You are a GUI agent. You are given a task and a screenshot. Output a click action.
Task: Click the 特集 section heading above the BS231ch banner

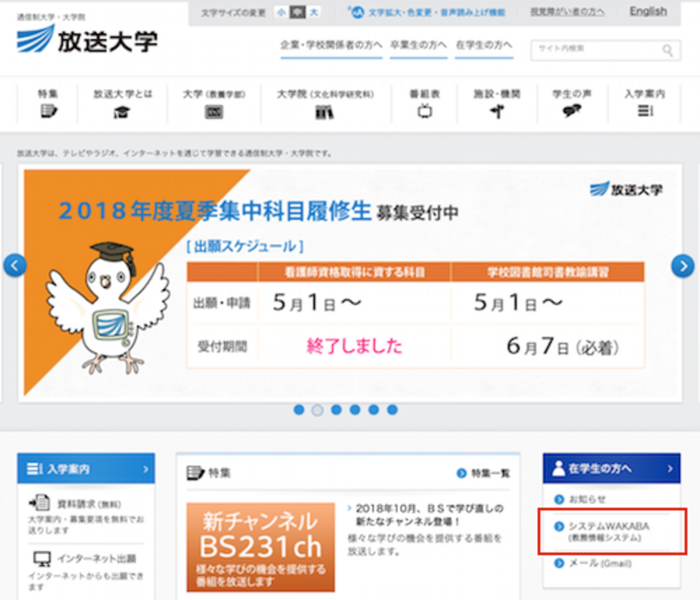pos(209,473)
